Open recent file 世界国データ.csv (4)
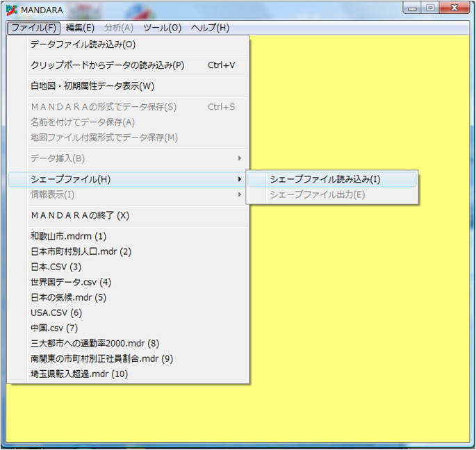Viewport: 476px width, 450px height. (x=129, y=282)
